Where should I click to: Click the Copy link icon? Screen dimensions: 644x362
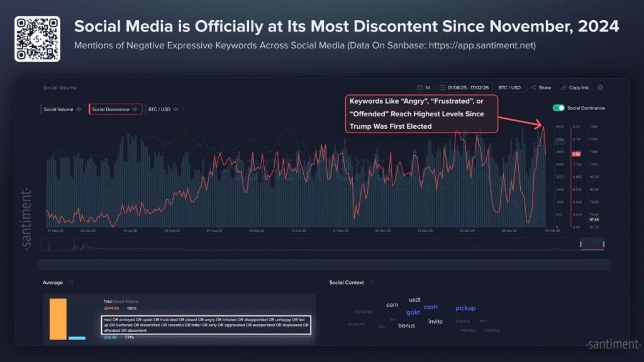(563, 87)
